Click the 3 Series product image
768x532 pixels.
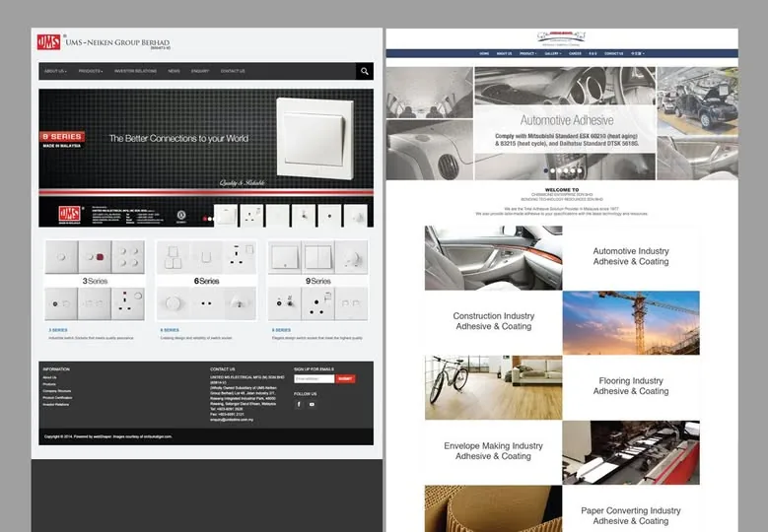click(x=95, y=281)
